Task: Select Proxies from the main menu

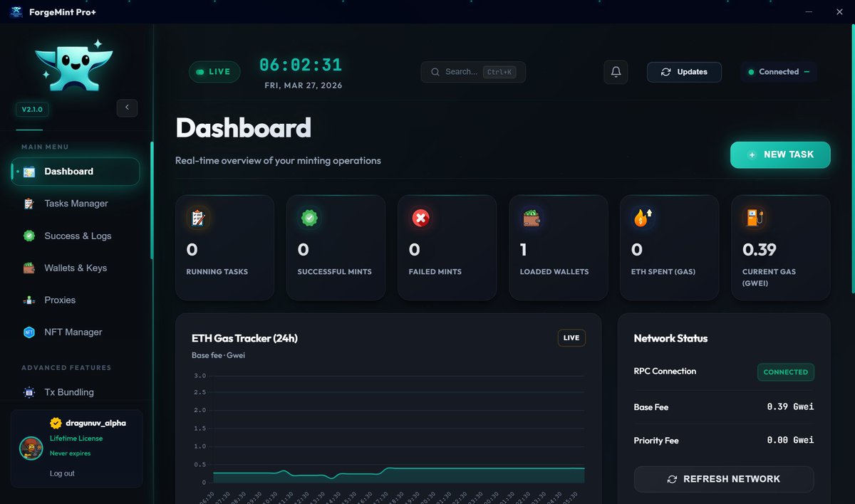Action: [x=76, y=300]
